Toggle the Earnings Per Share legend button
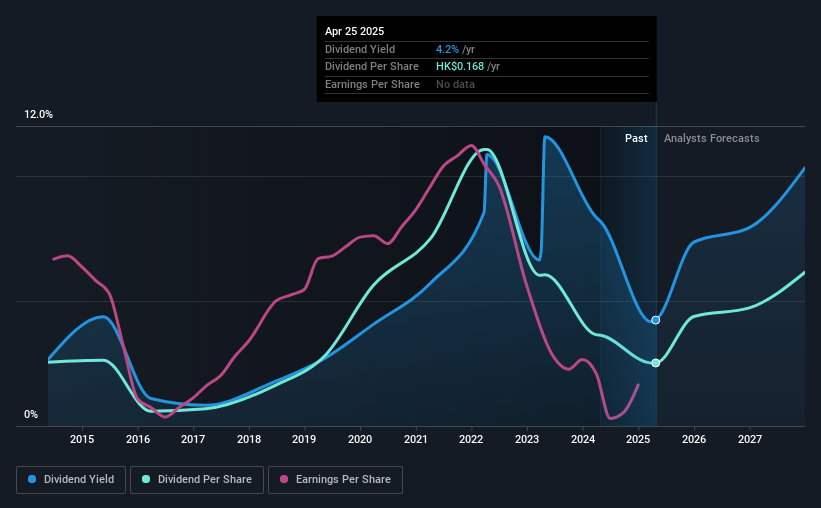The image size is (821, 508). 335,480
